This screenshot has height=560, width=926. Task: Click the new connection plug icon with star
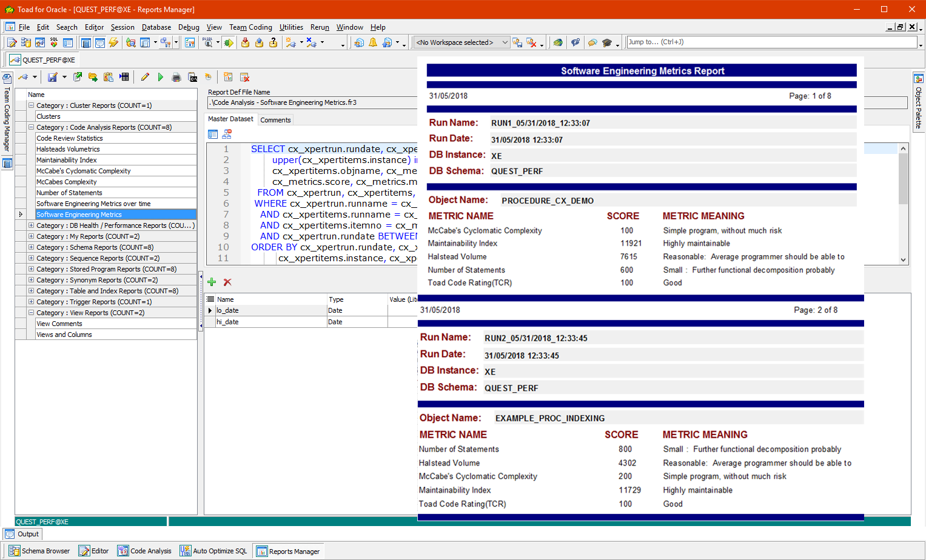[291, 42]
